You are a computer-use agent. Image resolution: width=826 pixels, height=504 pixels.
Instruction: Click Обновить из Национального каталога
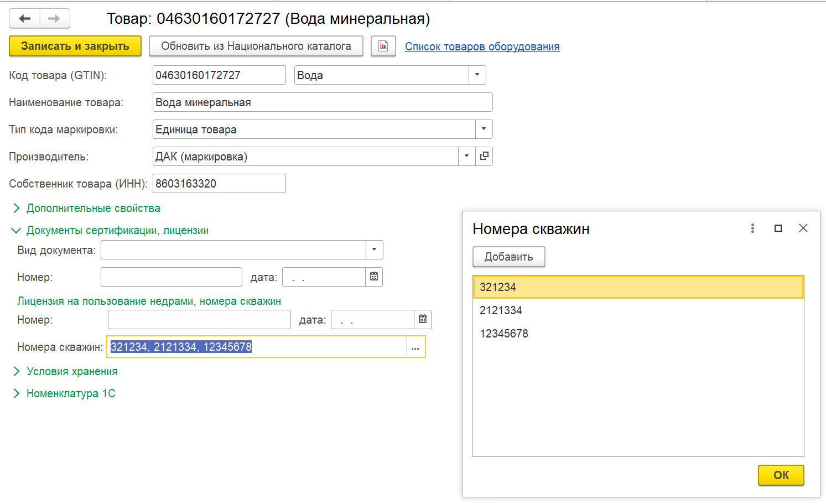[256, 46]
